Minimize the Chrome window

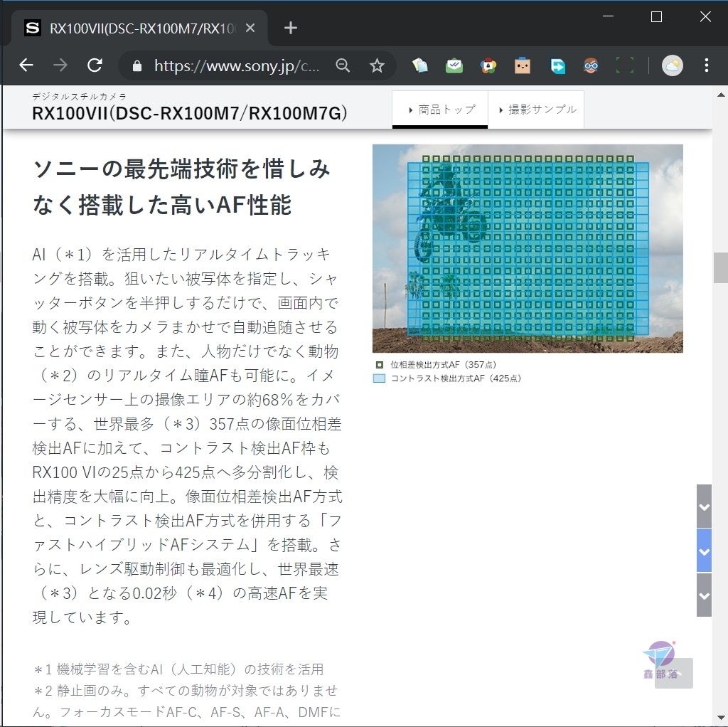[x=609, y=16]
